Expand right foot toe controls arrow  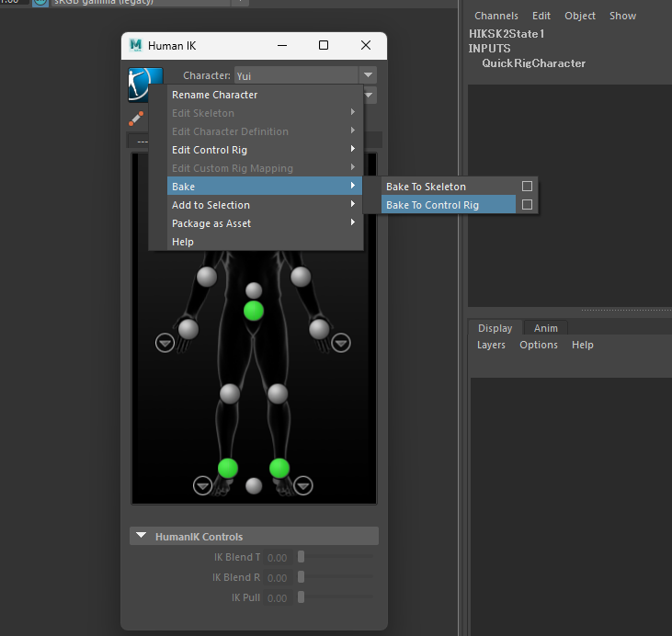pos(203,485)
